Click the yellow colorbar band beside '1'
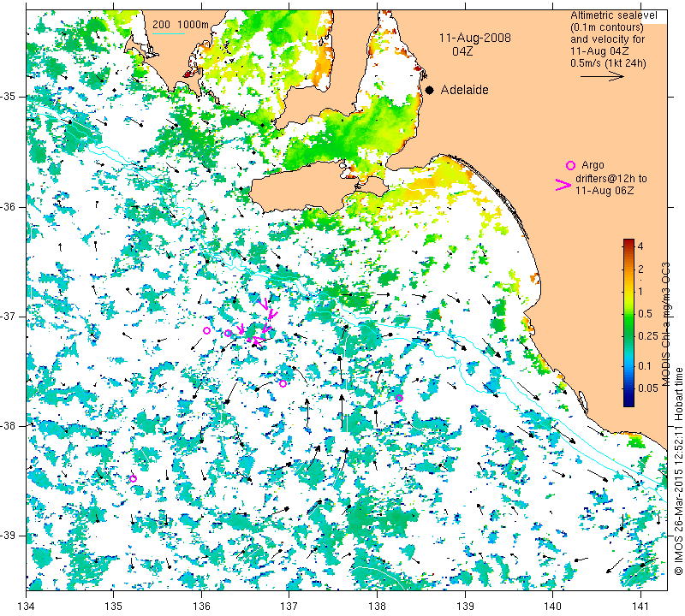 pyautogui.click(x=628, y=291)
